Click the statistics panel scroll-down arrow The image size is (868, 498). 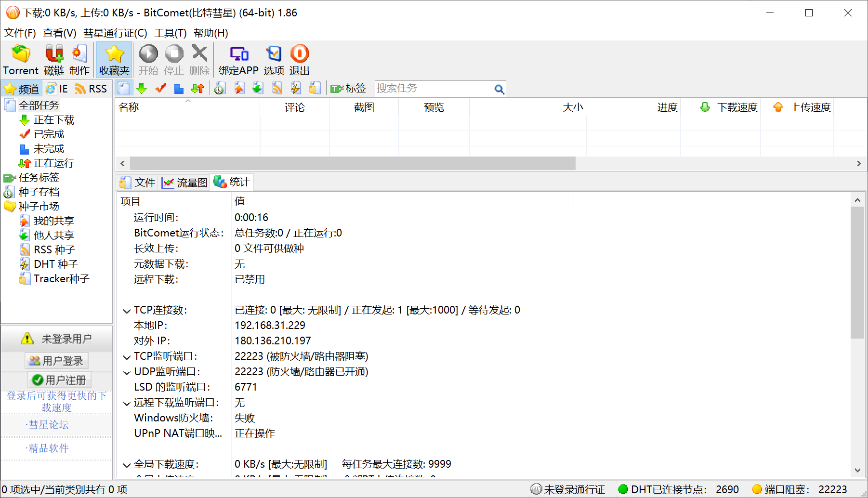857,470
